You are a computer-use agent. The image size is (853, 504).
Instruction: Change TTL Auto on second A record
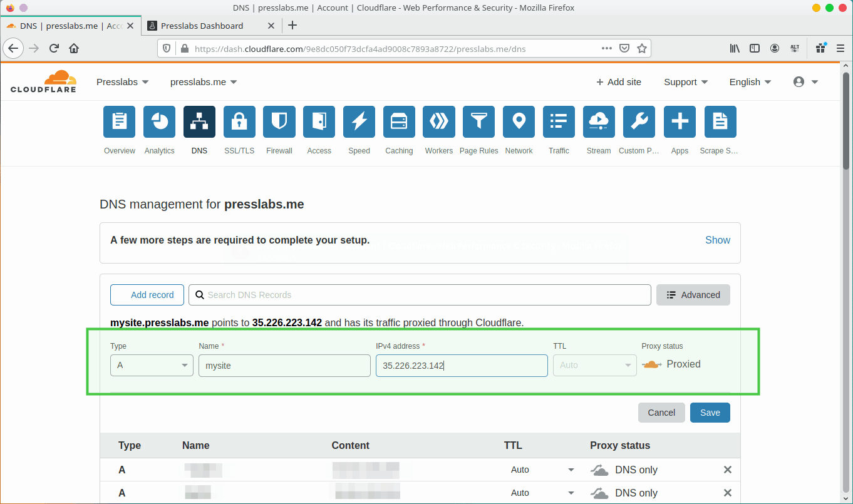click(542, 493)
